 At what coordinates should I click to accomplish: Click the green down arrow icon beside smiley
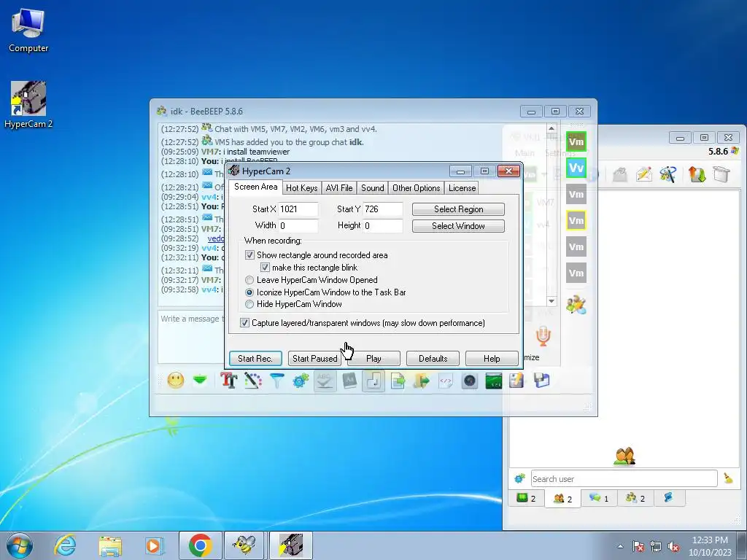point(200,380)
